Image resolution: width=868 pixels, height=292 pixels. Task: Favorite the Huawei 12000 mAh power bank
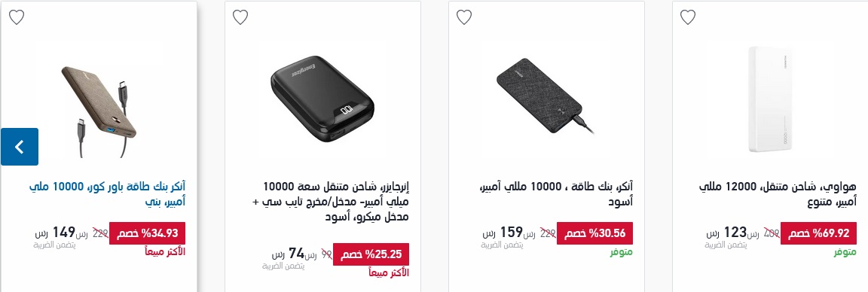coord(687,17)
